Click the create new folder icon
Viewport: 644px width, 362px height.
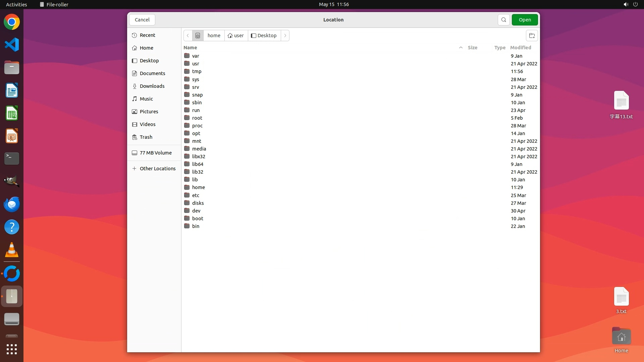click(x=532, y=36)
